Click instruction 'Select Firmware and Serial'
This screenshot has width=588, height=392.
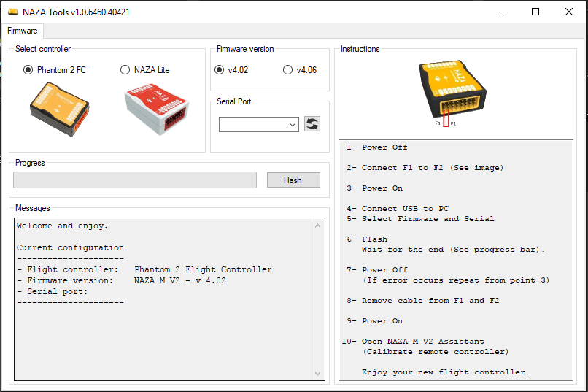click(x=420, y=219)
